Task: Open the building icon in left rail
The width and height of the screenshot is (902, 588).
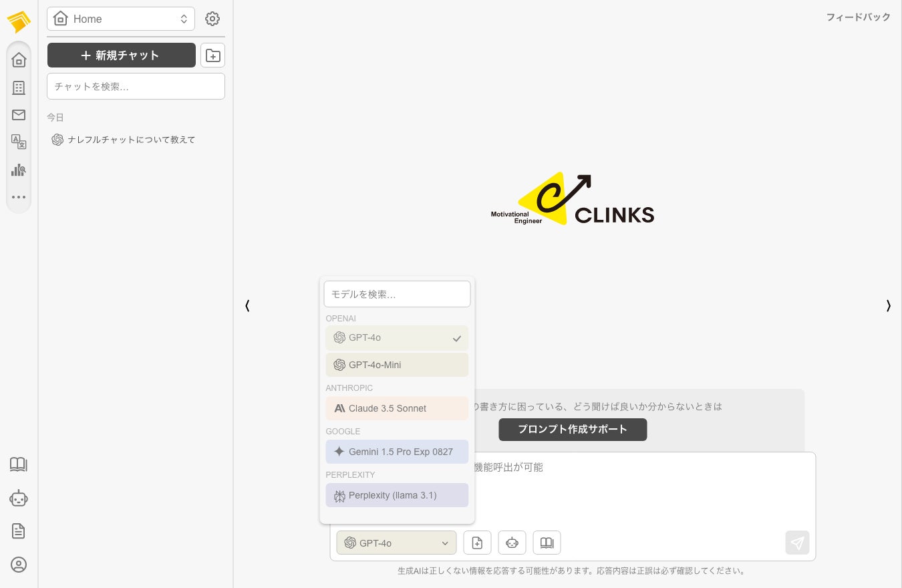Action: click(19, 88)
